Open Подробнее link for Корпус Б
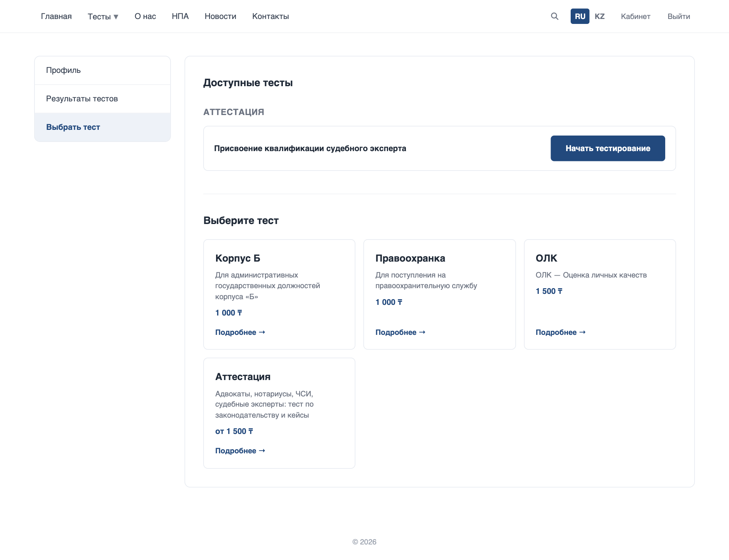Viewport: 729px width, 560px height. [240, 332]
